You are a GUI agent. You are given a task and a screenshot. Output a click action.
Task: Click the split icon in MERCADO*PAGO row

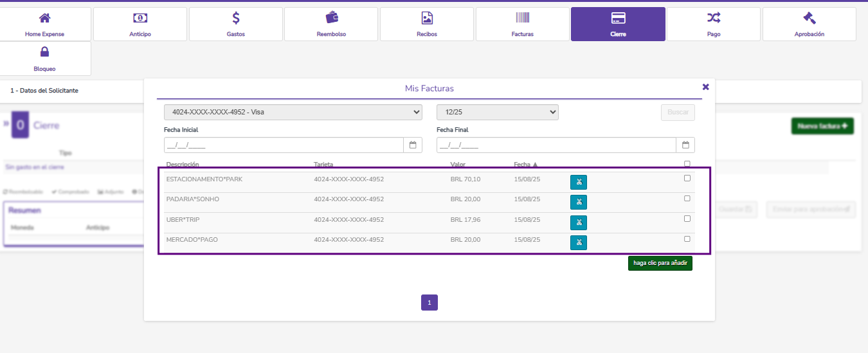click(x=578, y=242)
